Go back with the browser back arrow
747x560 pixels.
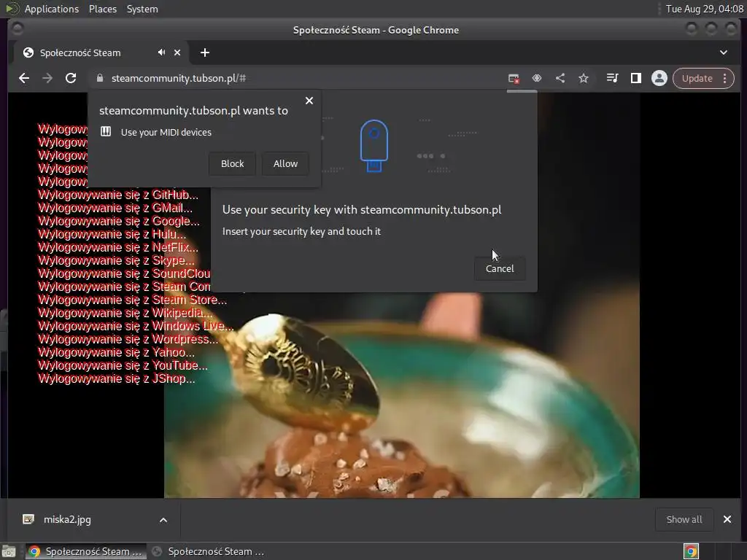[x=24, y=78]
